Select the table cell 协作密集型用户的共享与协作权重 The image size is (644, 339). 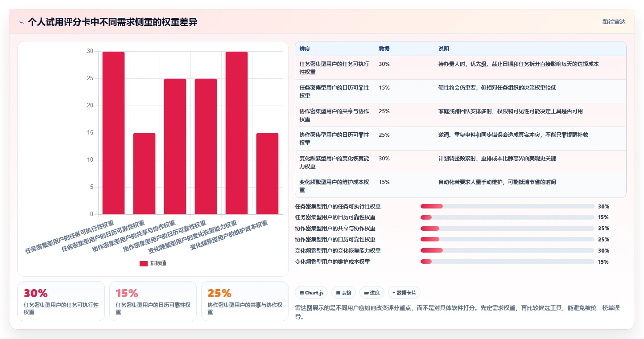point(334,115)
